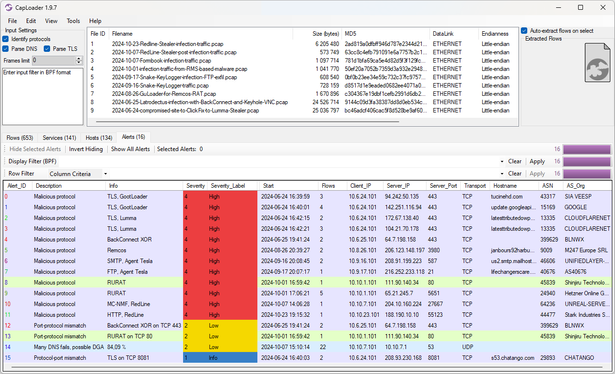The width and height of the screenshot is (615, 374).
Task: Open the Edit menu
Action: [31, 21]
